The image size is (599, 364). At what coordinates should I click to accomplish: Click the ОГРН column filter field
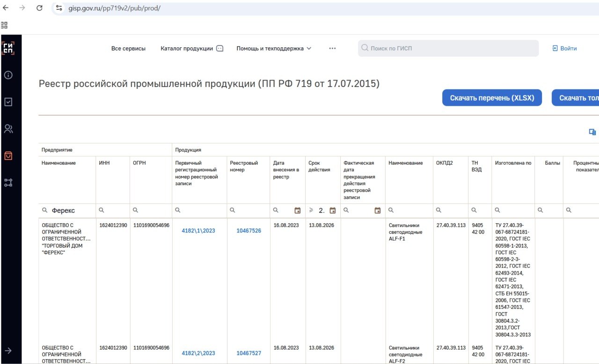(151, 211)
